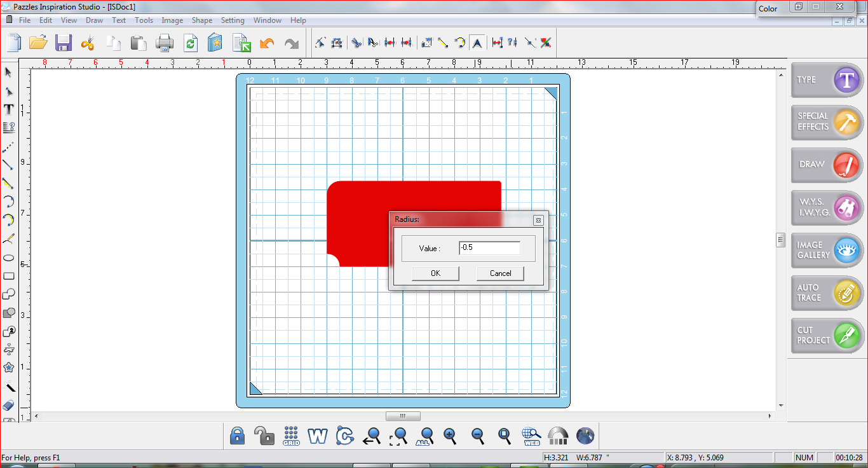Image resolution: width=868 pixels, height=468 pixels.
Task: Paste using the clipboard icon
Action: pyautogui.click(x=139, y=43)
